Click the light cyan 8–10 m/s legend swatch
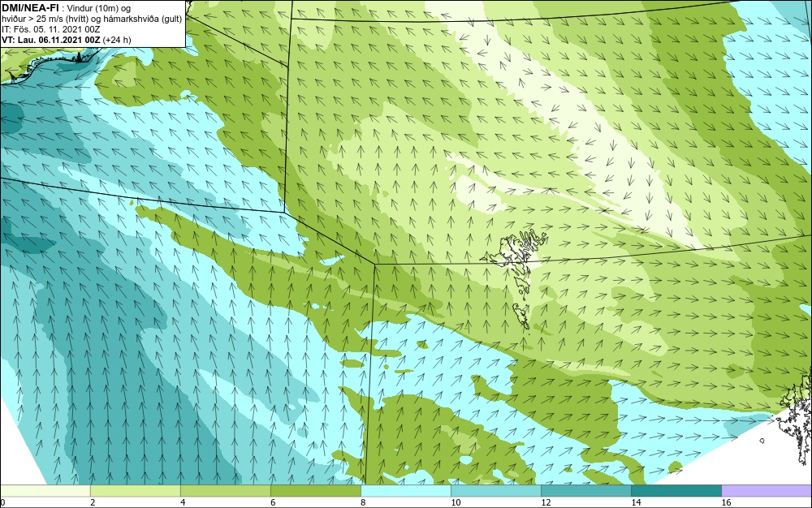 point(405,491)
